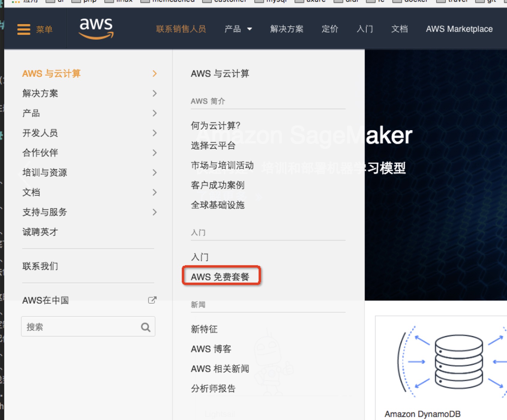Select 开发人员 in the left menu
The image size is (507, 420).
(40, 133)
